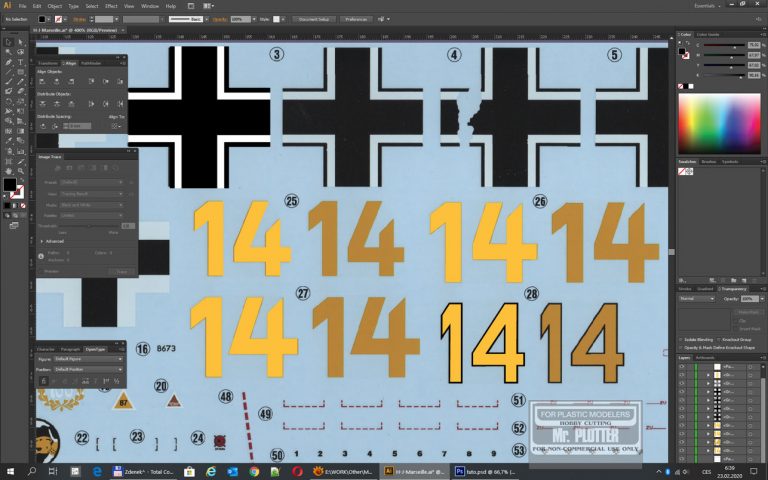Pick the Eyedropper tool
768x480 pixels.
[8, 142]
